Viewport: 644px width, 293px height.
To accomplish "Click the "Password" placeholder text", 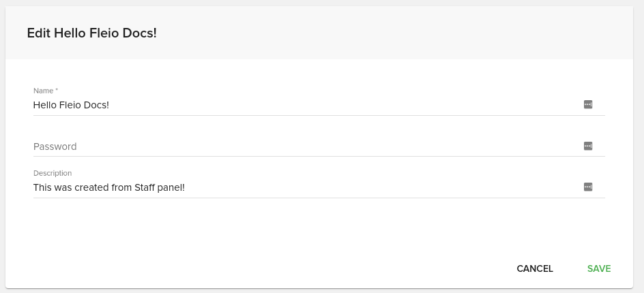I will 55,146.
